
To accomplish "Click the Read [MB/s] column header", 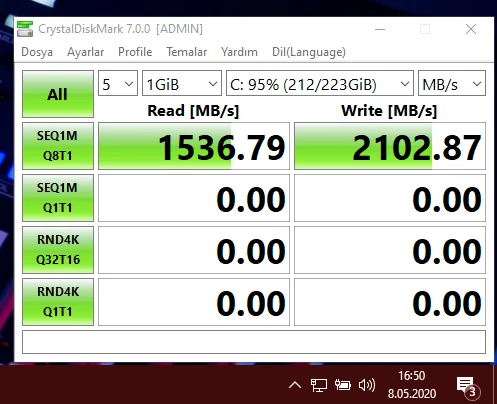I will coord(193,111).
